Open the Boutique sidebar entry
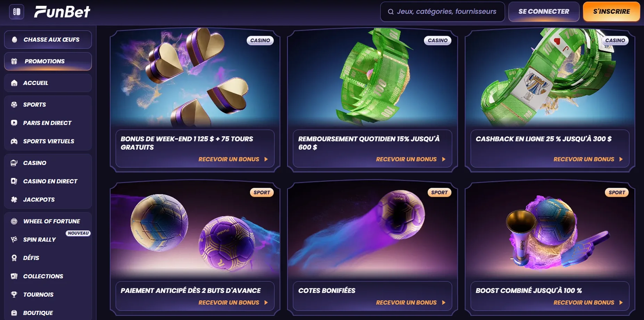 [x=48, y=313]
